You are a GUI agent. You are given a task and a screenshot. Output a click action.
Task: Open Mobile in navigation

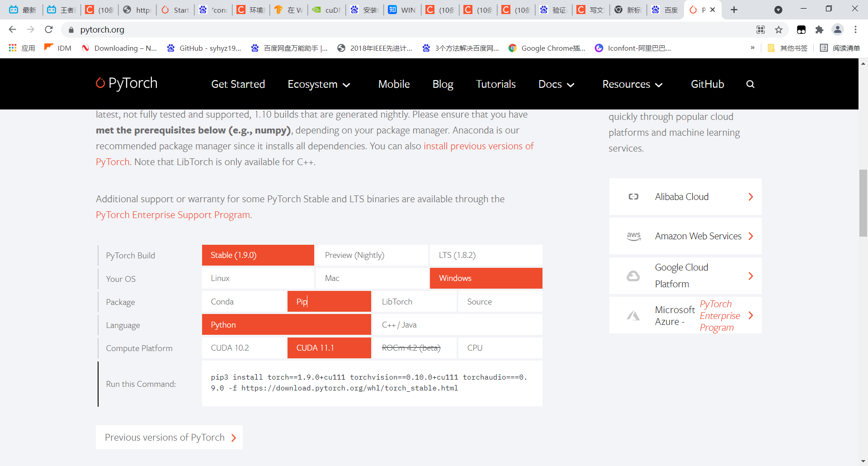394,84
